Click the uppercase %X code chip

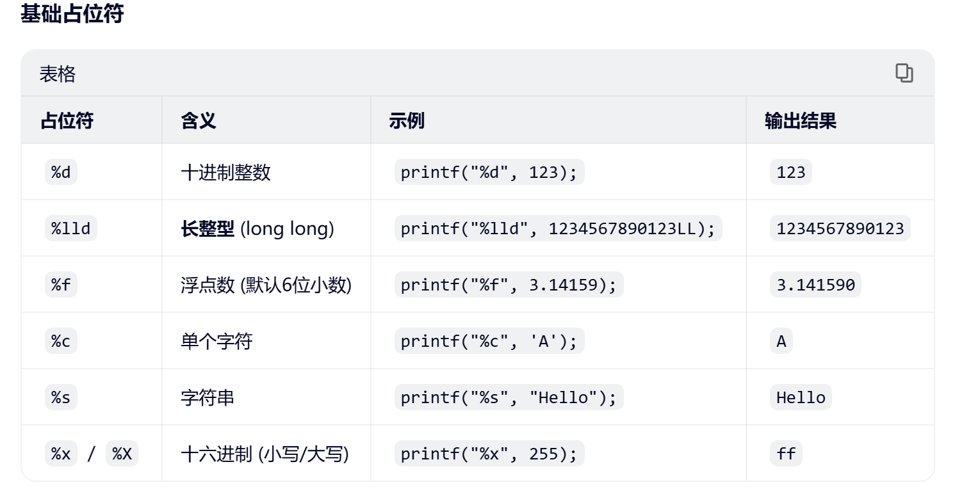pos(122,454)
